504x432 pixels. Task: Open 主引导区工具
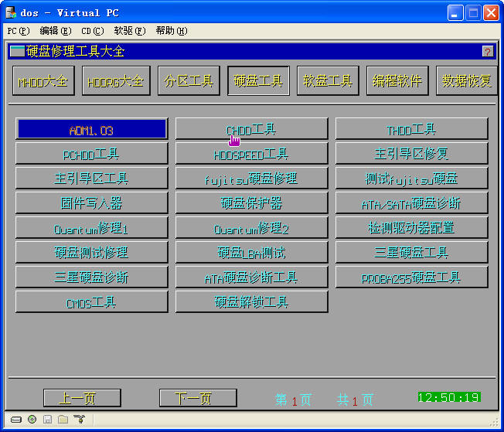[x=92, y=178]
